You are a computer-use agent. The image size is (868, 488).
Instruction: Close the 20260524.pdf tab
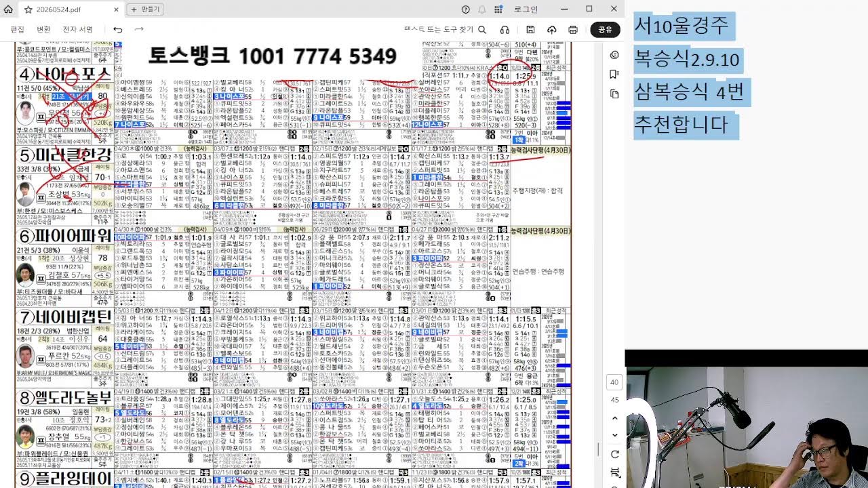click(x=116, y=9)
